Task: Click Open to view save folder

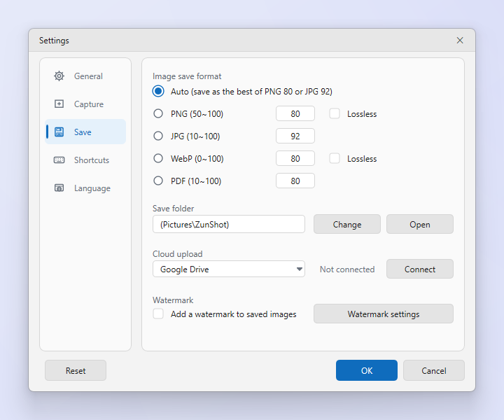Action: [420, 224]
